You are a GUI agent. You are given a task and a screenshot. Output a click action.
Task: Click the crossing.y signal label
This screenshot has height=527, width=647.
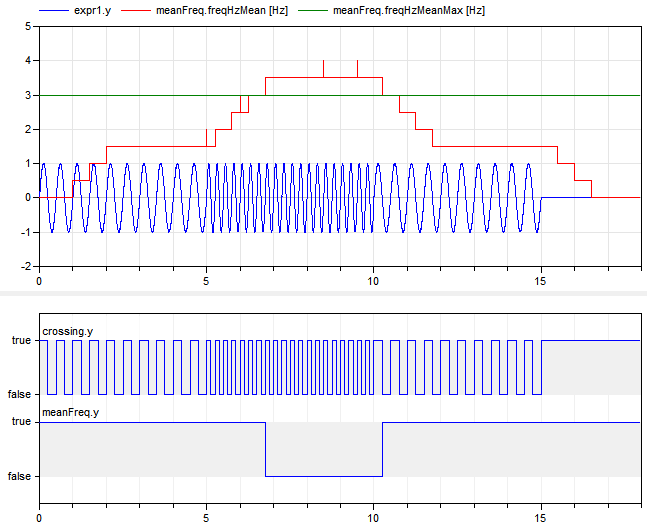tap(66, 330)
